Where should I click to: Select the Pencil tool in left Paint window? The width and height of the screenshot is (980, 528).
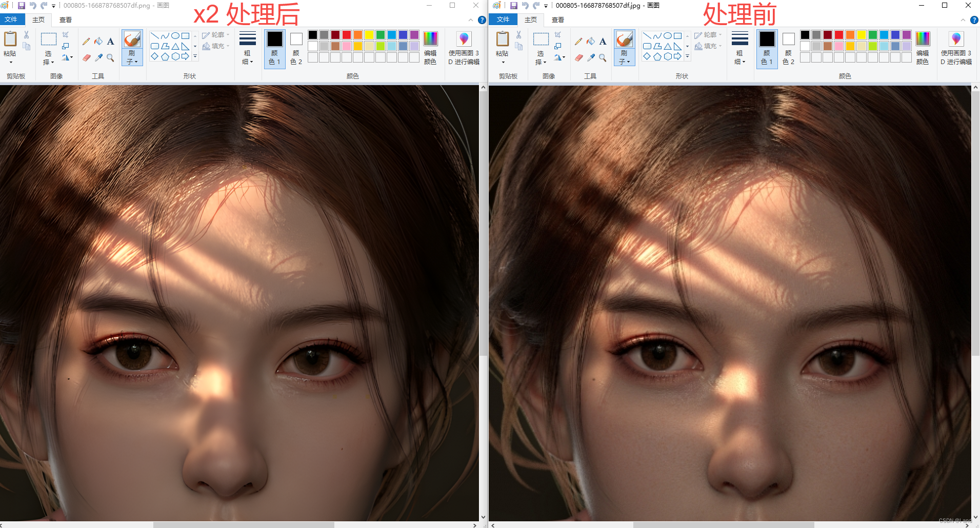point(86,42)
